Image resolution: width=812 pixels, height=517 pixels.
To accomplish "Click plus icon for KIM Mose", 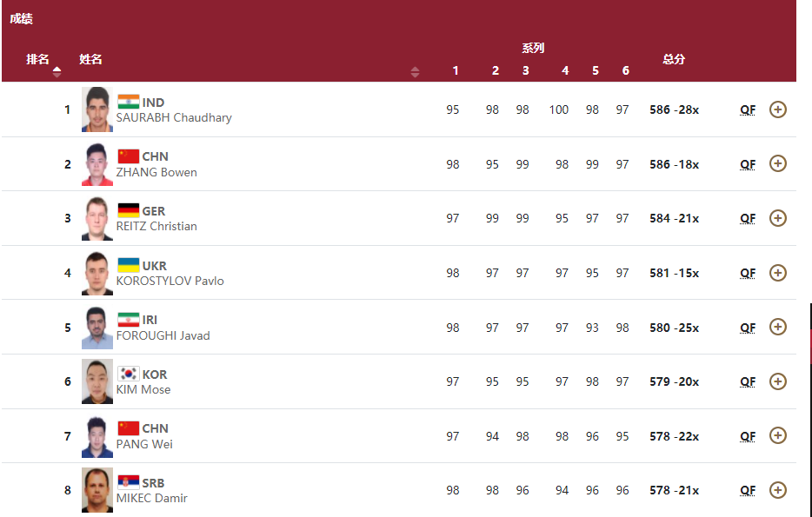I will [778, 381].
